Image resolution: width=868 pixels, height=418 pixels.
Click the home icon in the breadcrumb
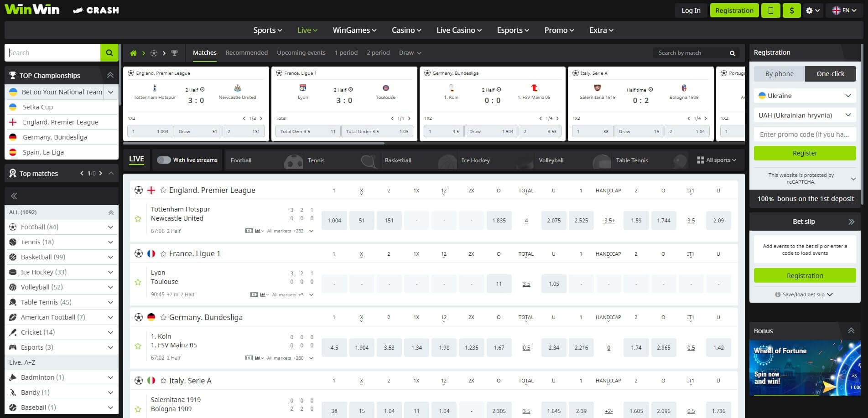[x=133, y=53]
